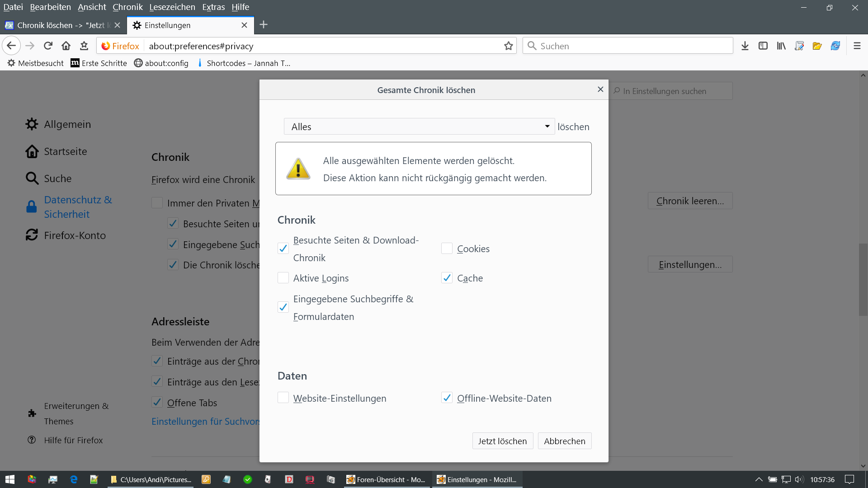Check the Aktive Logins checkbox
This screenshot has height=488, width=868.
[283, 278]
